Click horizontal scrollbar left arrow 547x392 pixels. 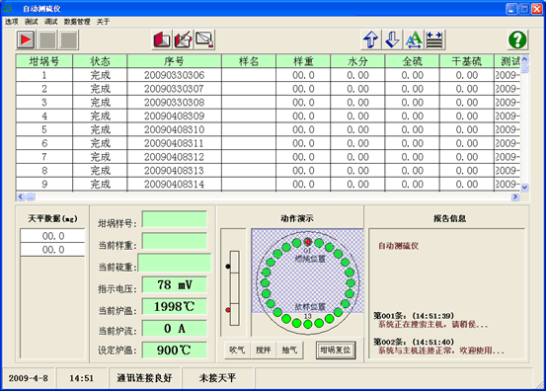tap(21, 197)
